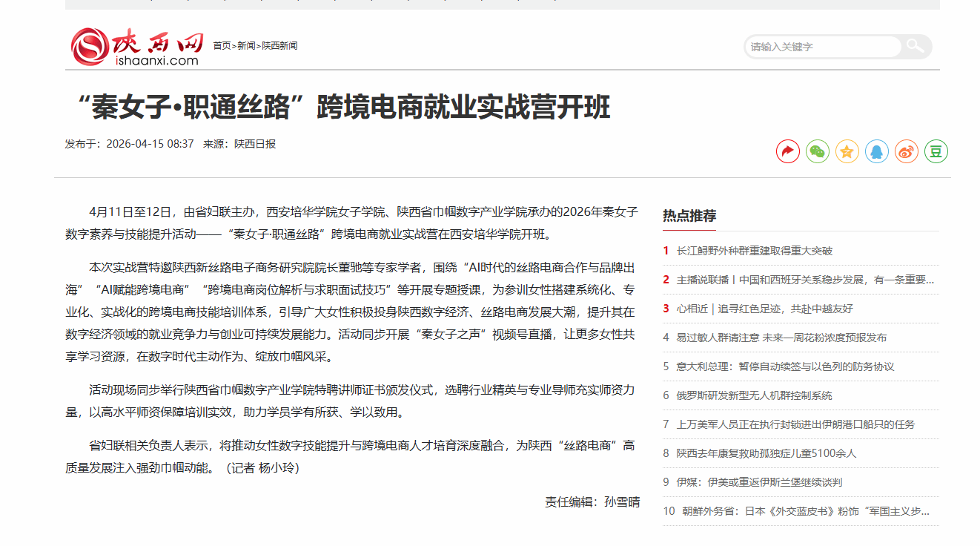Share to QQ penguin icon
Image resolution: width=980 pixels, height=546 pixels.
pyautogui.click(x=876, y=151)
